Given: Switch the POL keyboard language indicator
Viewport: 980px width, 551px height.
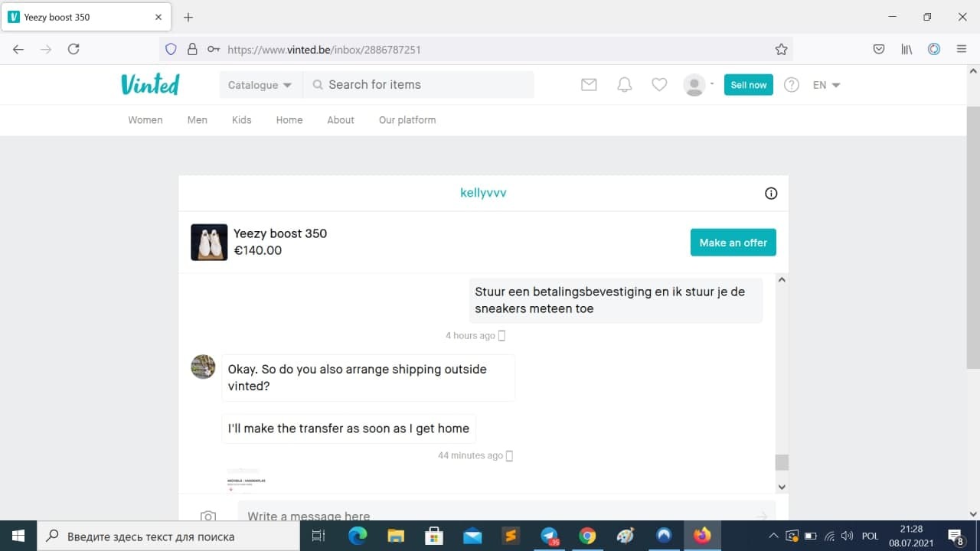Looking at the screenshot, I should [870, 536].
